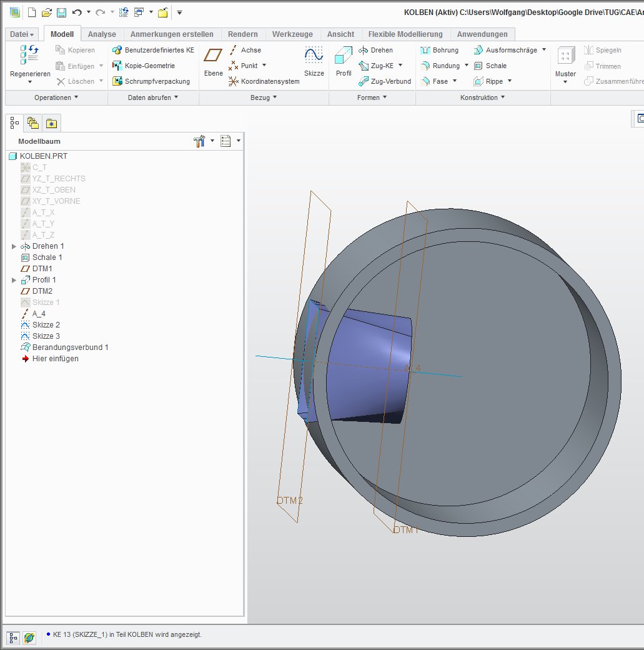This screenshot has width=644, height=650.
Task: Click Schrumpfverpackung
Action: pyautogui.click(x=151, y=81)
